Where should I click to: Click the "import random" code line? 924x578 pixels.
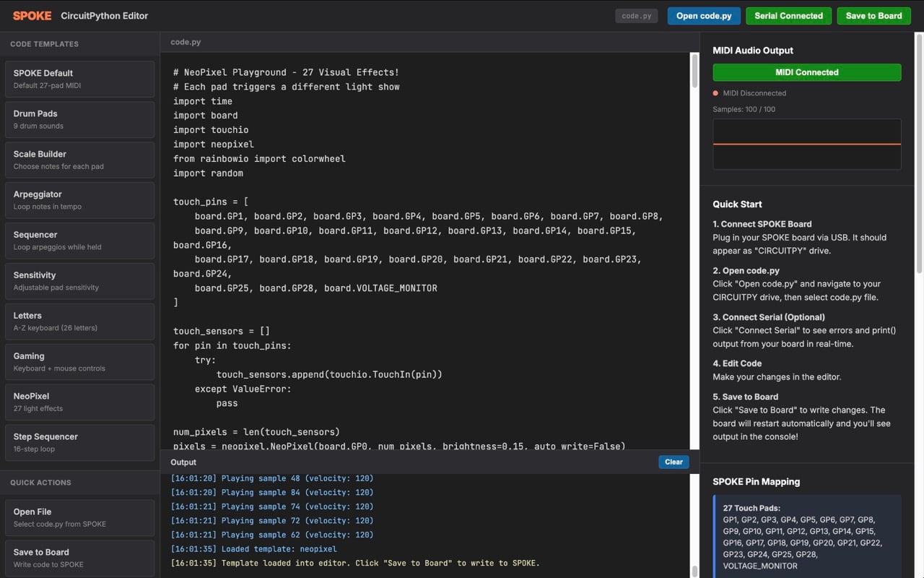coord(208,173)
